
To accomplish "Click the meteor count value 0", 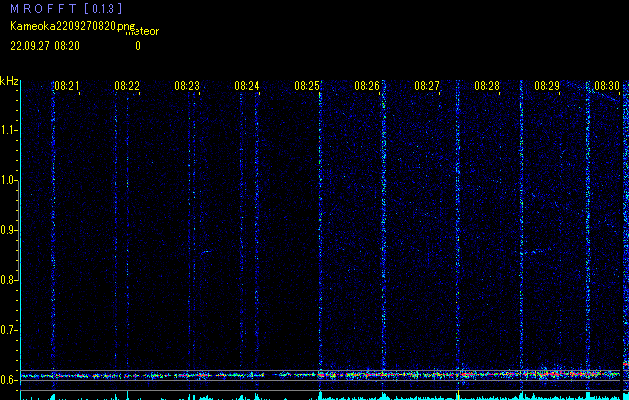I will click(x=138, y=46).
